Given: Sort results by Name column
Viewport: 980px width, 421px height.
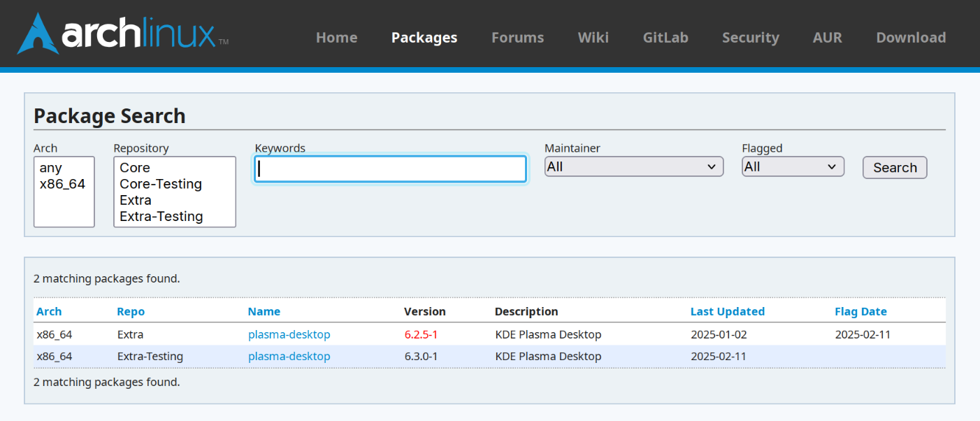Looking at the screenshot, I should 264,312.
